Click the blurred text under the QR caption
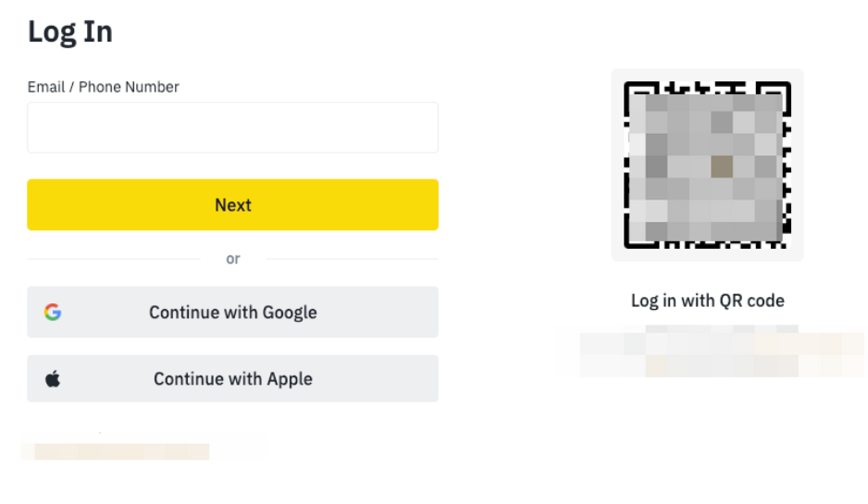This screenshot has width=868, height=504. pyautogui.click(x=710, y=352)
